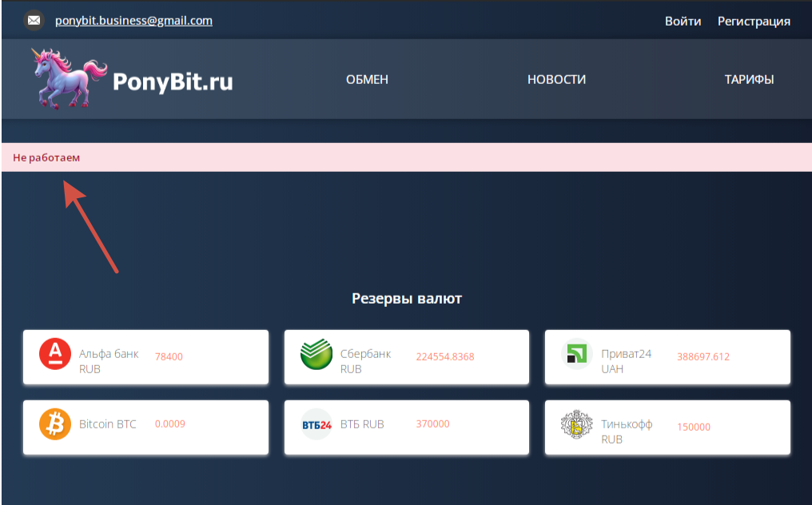
Task: Click the Bitcoin coin icon
Action: pos(54,423)
